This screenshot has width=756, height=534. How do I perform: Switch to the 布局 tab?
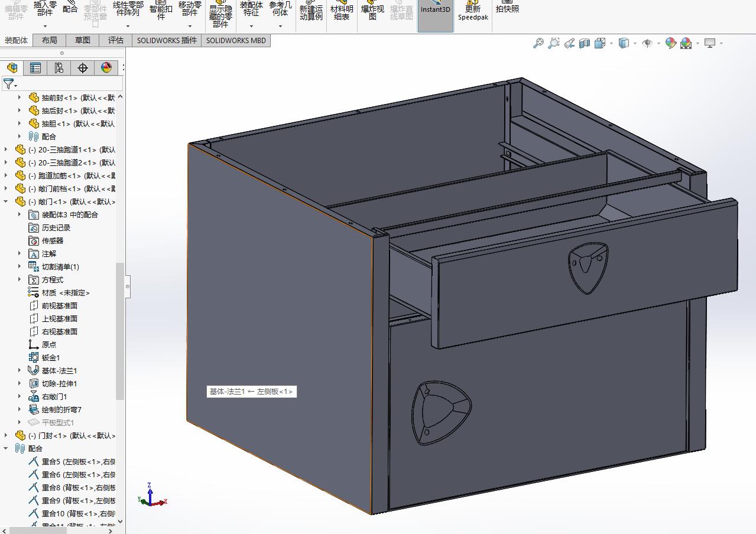click(50, 40)
